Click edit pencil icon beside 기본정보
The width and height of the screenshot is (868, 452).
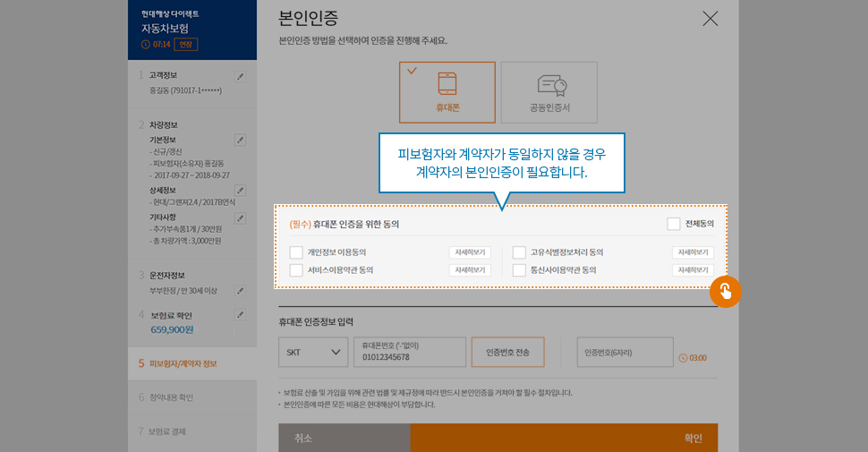click(240, 140)
